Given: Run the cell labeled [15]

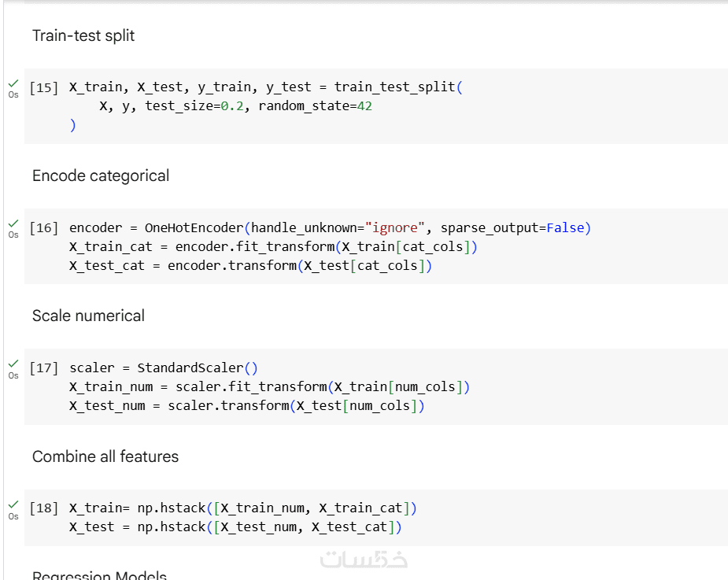Looking at the screenshot, I should pyautogui.click(x=44, y=87).
